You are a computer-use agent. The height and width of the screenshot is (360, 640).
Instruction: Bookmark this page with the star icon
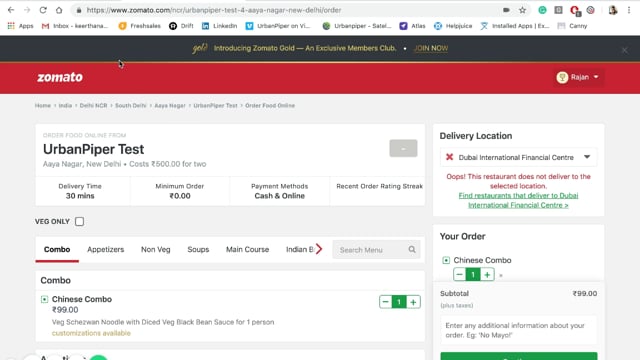(522, 10)
